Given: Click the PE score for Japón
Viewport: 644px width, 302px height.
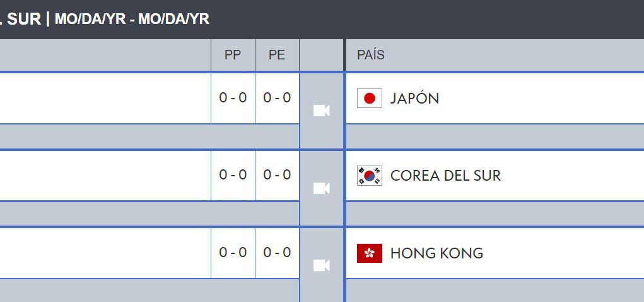Looking at the screenshot, I should coord(278,98).
